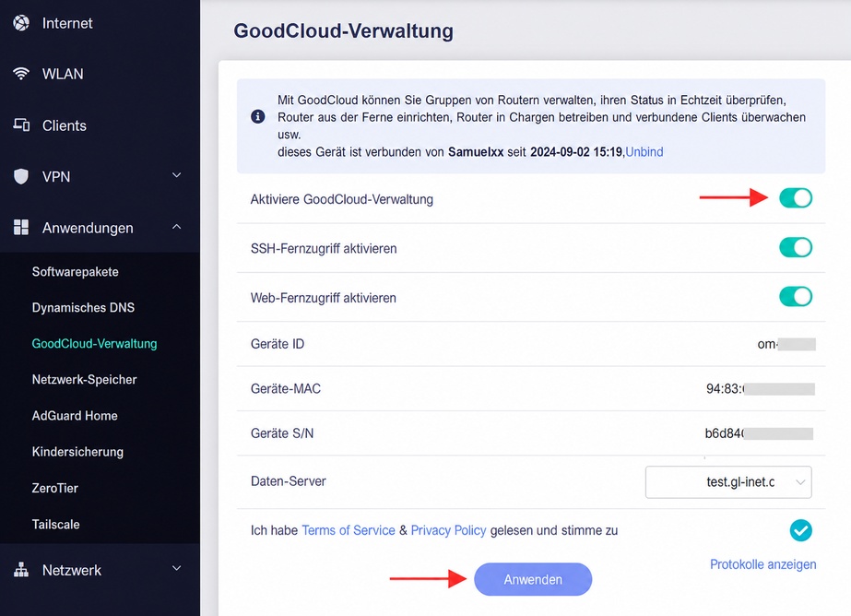Screen dimensions: 851x616
Task: Click the Geräte-MAC value 94:83
Action: pyautogui.click(x=761, y=388)
